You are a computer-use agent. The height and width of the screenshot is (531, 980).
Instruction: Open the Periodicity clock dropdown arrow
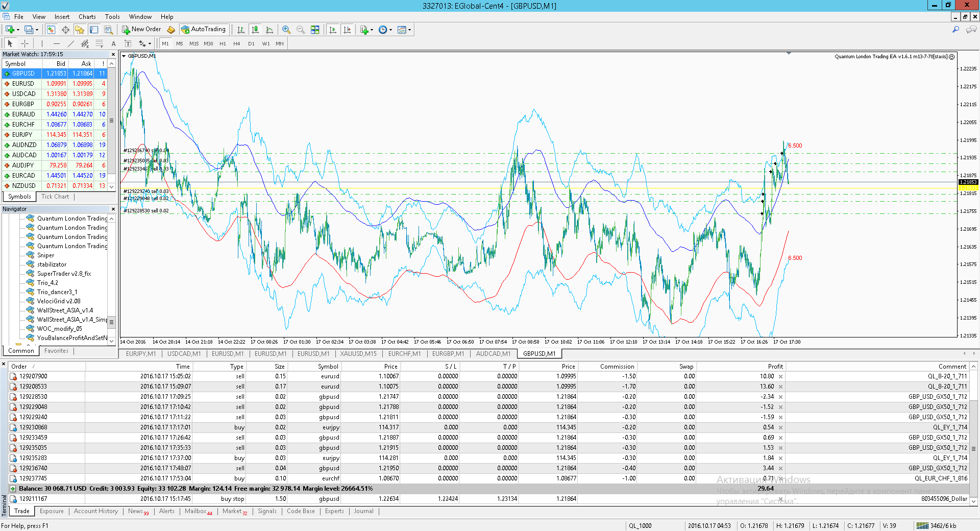[391, 30]
